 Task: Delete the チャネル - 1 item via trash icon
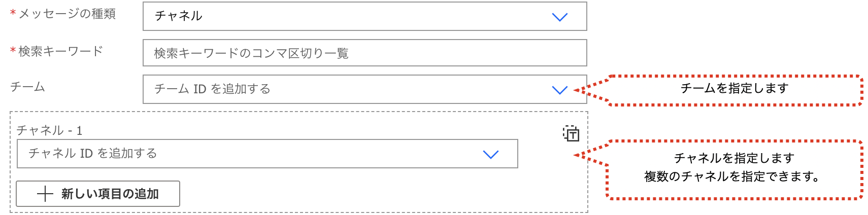coord(571,133)
